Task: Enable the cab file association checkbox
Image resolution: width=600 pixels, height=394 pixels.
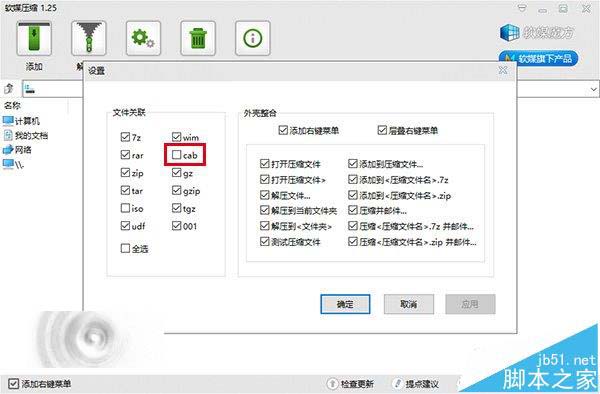Action: (x=176, y=155)
